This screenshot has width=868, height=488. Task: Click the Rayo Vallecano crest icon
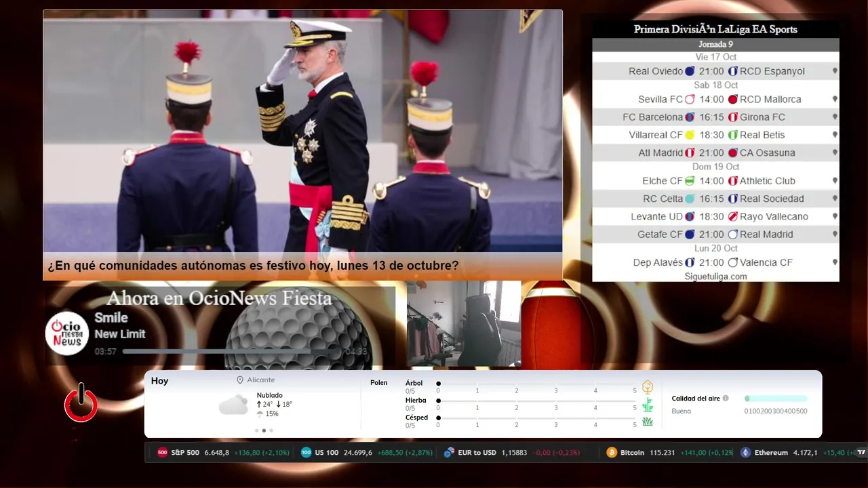coord(732,217)
